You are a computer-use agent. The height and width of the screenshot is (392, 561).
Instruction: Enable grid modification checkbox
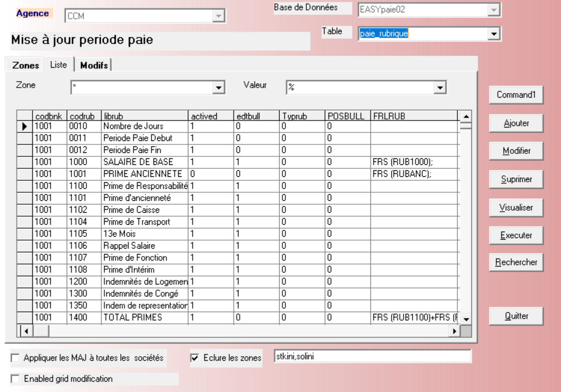15,378
